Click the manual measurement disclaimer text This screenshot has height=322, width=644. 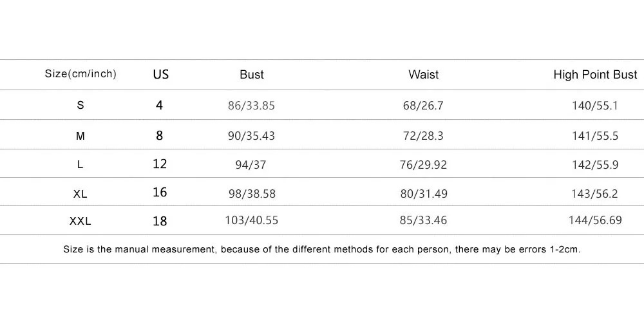(322, 249)
